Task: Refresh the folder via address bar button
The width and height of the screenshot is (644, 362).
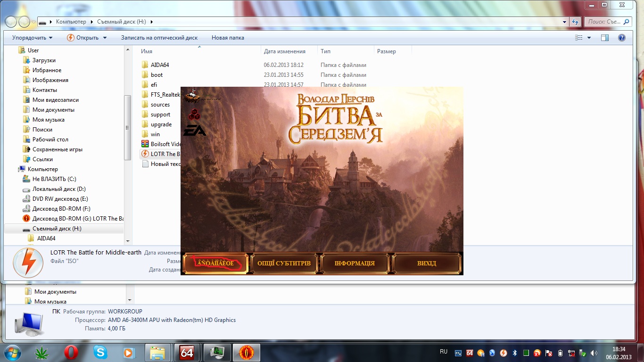Action: (575, 22)
